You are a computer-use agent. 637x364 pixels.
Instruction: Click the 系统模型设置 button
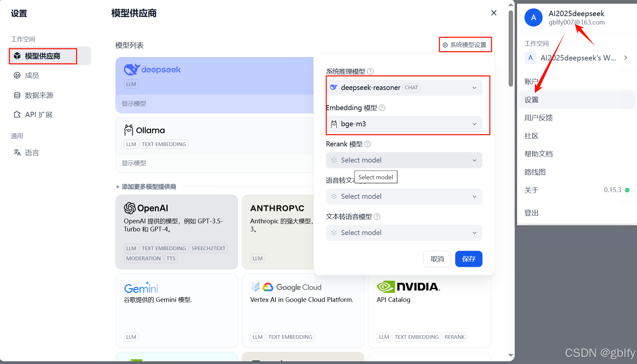[465, 45]
